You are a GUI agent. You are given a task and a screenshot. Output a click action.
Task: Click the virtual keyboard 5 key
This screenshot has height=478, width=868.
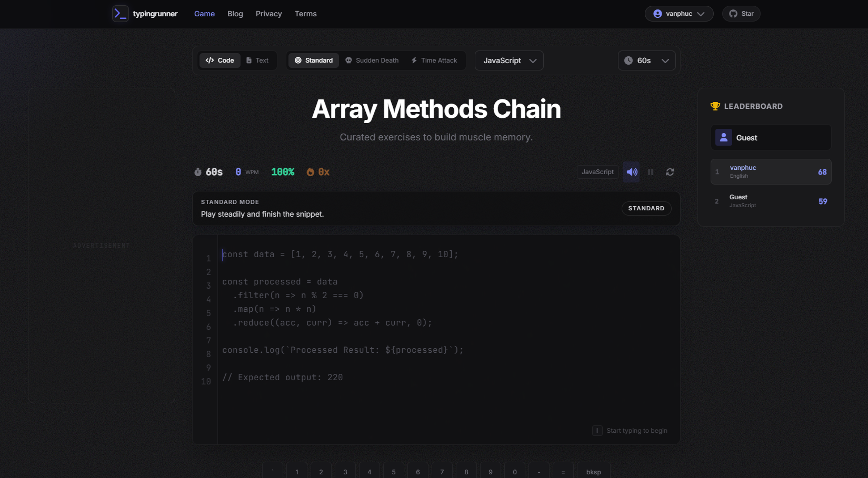coord(394,471)
